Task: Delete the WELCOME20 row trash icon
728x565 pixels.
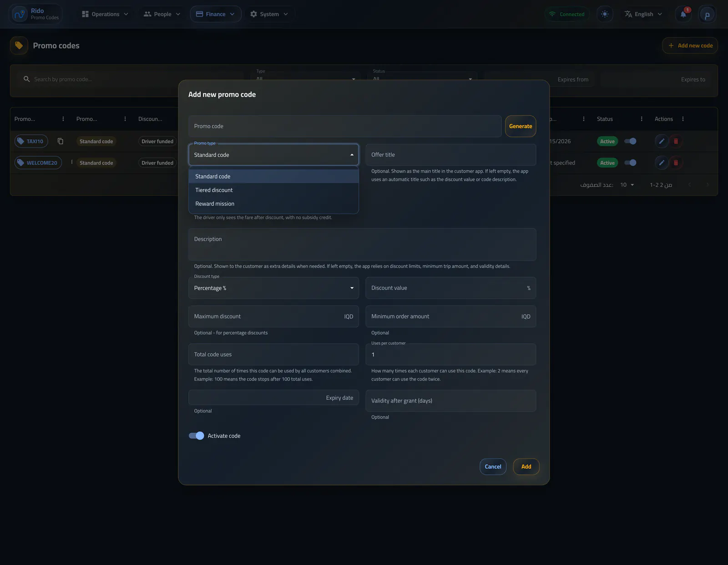Action: (x=676, y=163)
